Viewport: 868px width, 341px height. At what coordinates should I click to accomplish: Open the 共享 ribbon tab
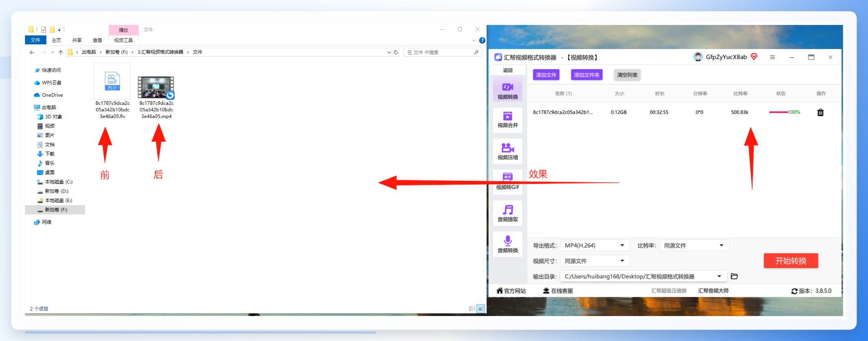point(77,40)
